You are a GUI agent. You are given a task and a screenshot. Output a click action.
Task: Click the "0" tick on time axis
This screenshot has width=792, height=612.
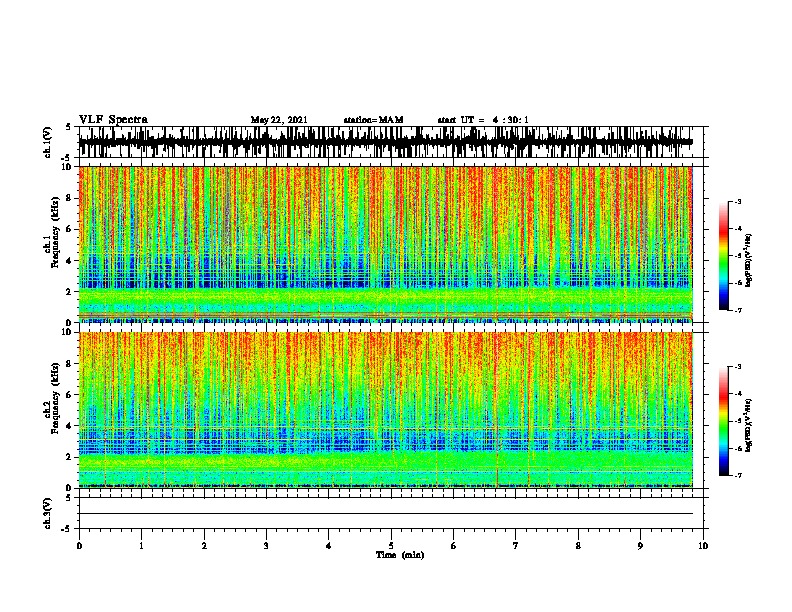79,545
